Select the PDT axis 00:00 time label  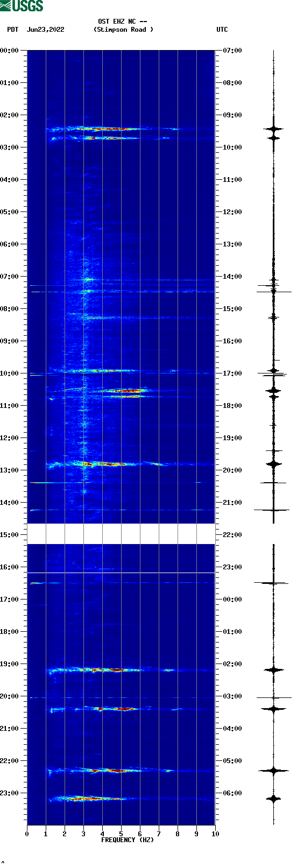coord(9,51)
